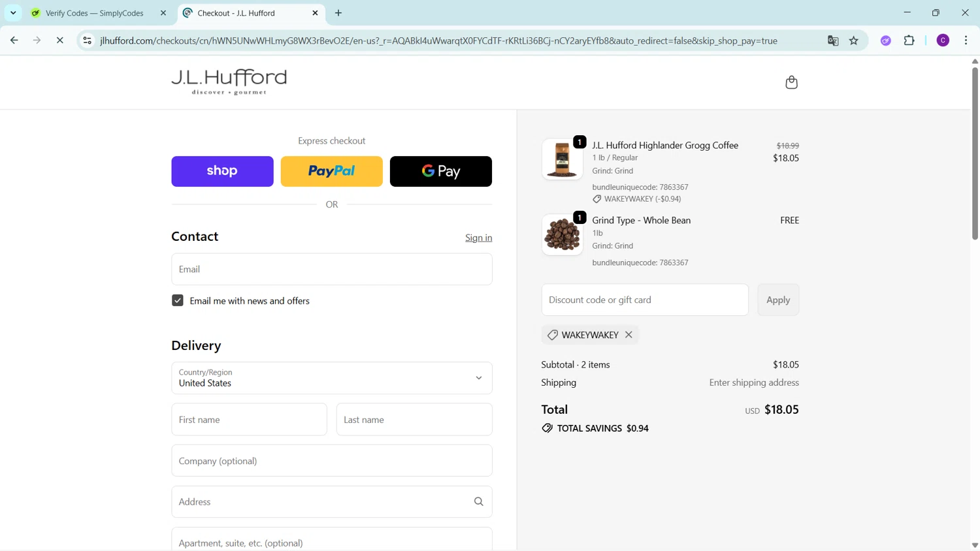This screenshot has height=551, width=980.
Task: Open the browser extensions puzzle icon
Action: point(909,40)
